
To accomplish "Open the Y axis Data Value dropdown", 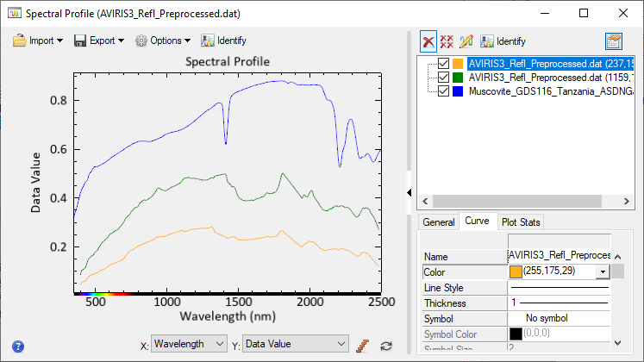I will tap(295, 344).
